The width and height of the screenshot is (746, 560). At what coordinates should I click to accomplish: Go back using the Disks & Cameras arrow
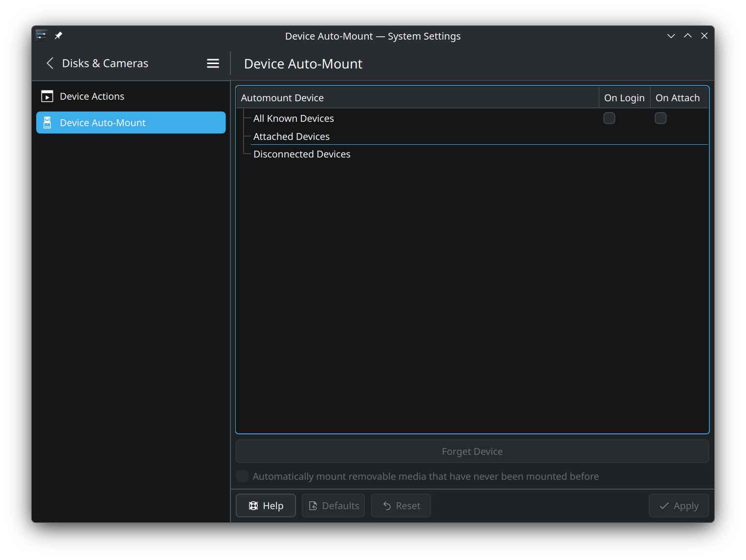click(x=50, y=64)
